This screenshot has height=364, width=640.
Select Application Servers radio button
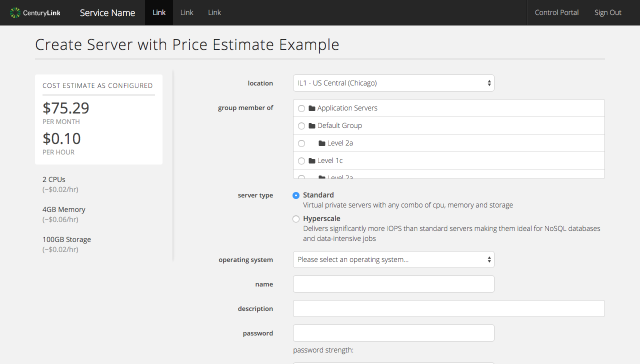coord(301,108)
